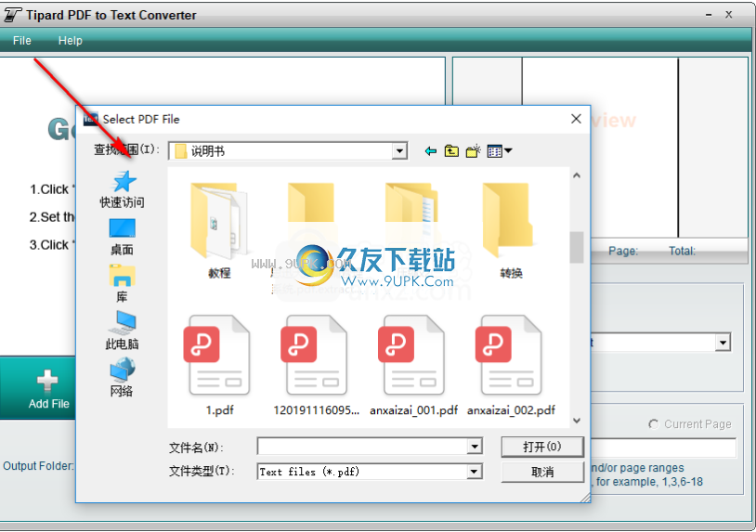Open the view menu icon dropdown
This screenshot has height=532, width=756.
point(500,151)
